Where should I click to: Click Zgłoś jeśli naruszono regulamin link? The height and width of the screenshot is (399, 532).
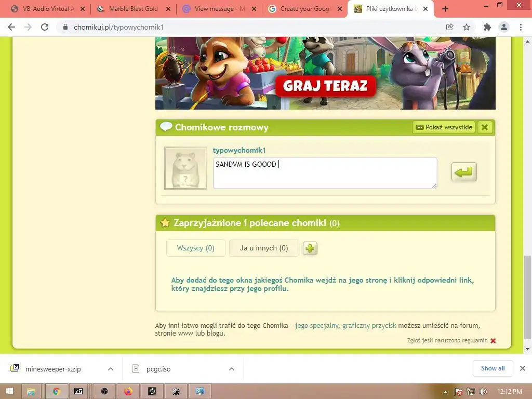(x=447, y=340)
